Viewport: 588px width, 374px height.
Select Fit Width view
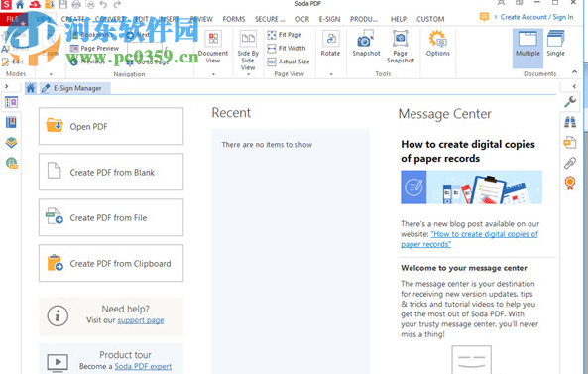click(x=287, y=48)
